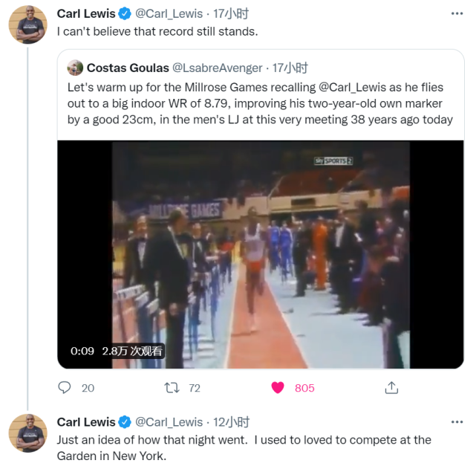Click the 12小时 timestamp on the reply tweet
This screenshot has width=476, height=466.
[231, 422]
